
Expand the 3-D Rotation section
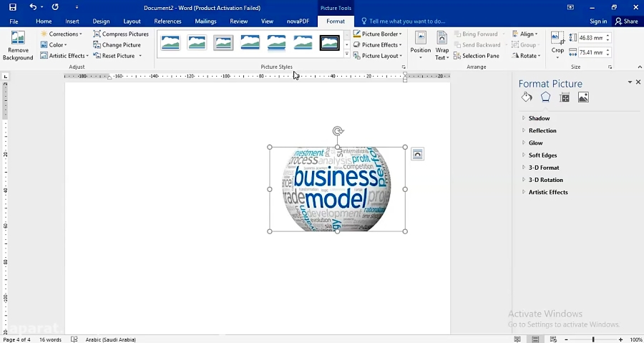point(545,180)
